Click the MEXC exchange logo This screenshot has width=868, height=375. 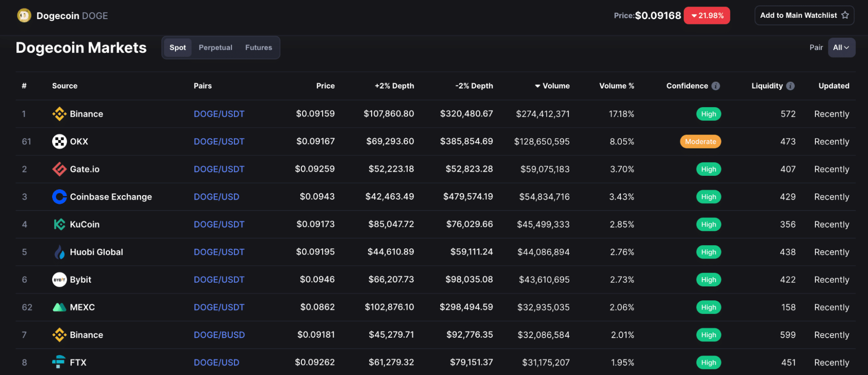click(x=59, y=307)
